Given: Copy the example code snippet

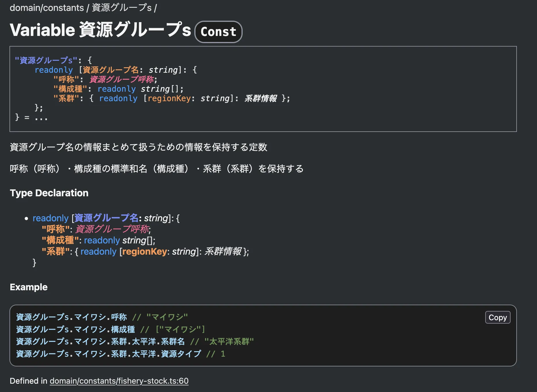Looking at the screenshot, I should pyautogui.click(x=497, y=317).
